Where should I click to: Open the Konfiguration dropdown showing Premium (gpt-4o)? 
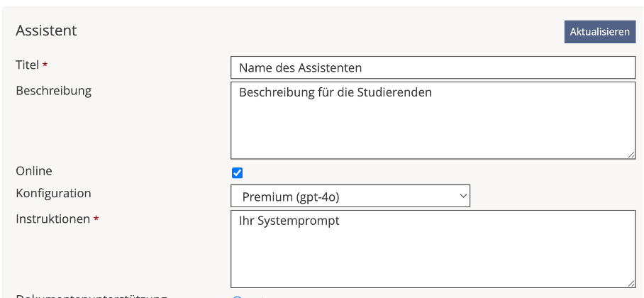[350, 197]
